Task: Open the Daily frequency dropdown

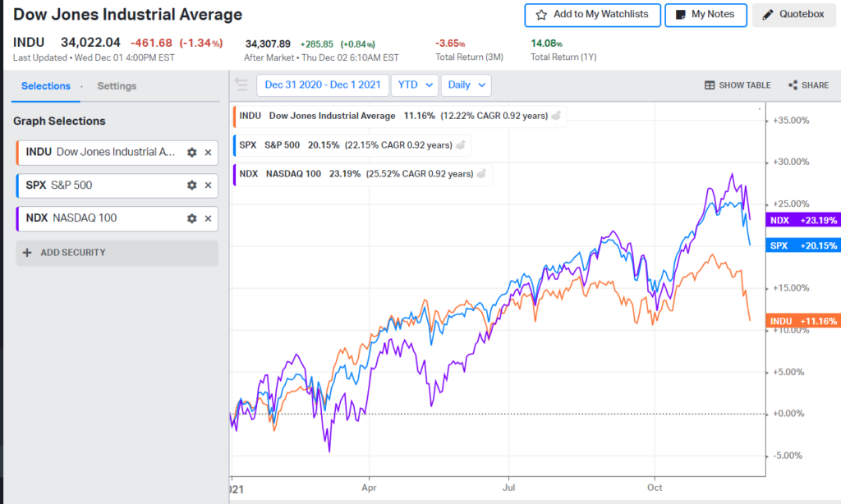Action: click(466, 85)
